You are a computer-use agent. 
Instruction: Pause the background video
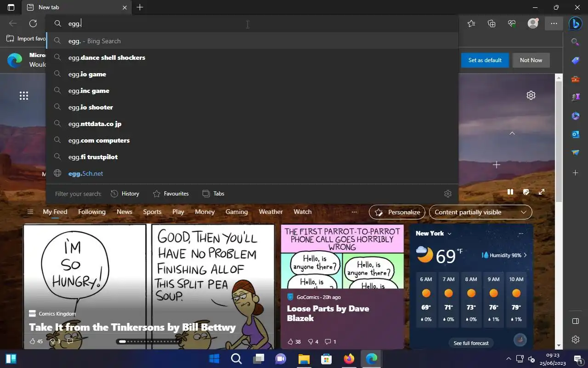[510, 192]
